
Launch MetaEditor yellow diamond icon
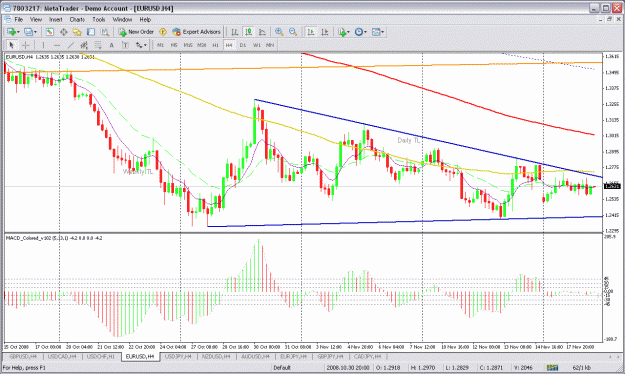click(x=163, y=32)
